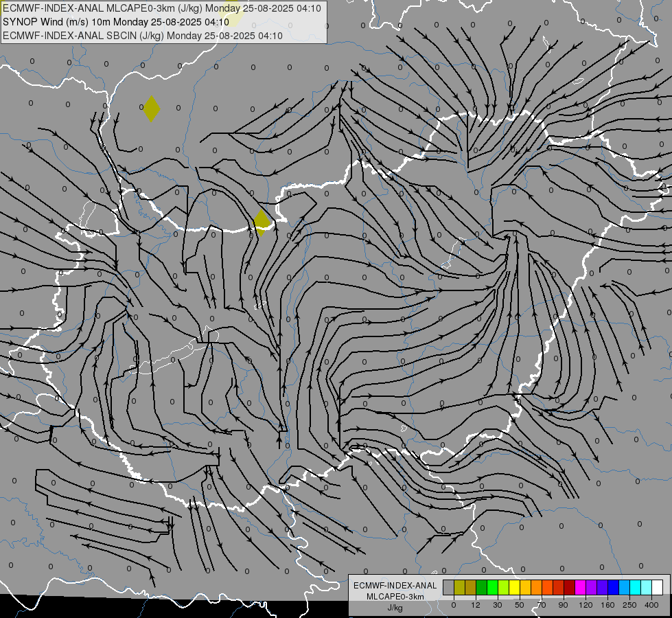
Task: Click the pale cyan legend swatch
Action: (x=647, y=587)
